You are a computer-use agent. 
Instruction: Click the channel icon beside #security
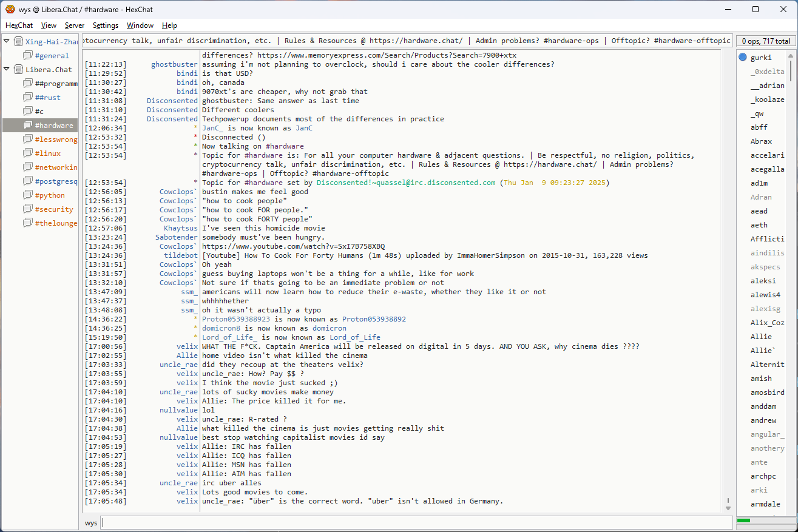tap(28, 209)
